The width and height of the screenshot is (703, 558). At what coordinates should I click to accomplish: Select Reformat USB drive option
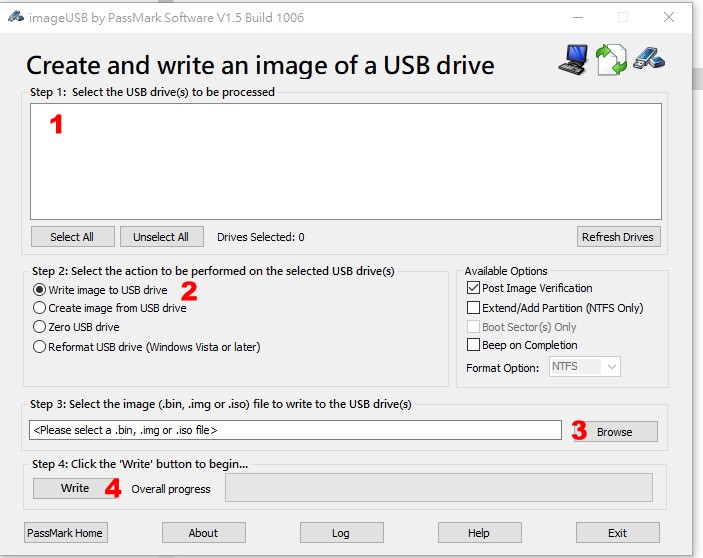[x=40, y=347]
